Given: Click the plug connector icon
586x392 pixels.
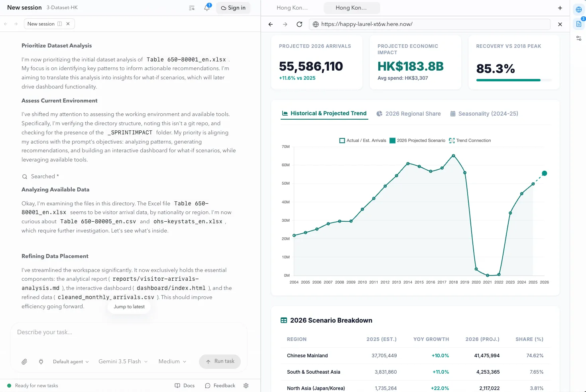Looking at the screenshot, I should 41,362.
